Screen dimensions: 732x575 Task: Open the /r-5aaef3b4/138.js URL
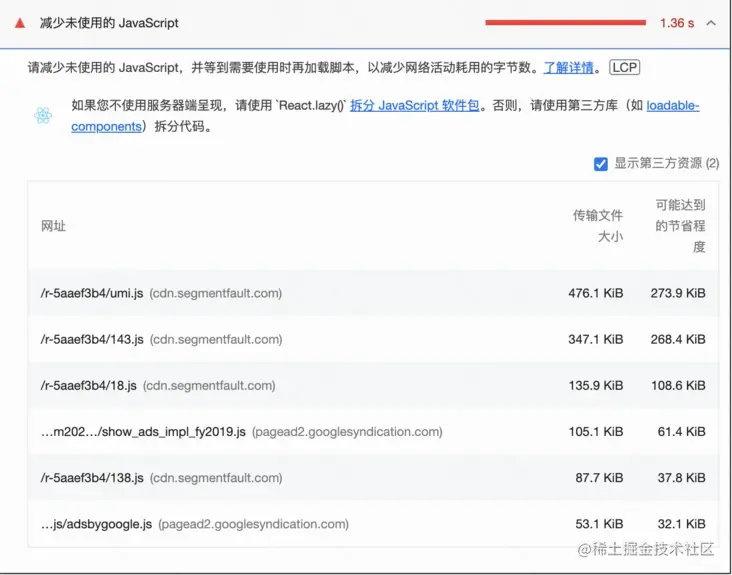[x=92, y=478]
